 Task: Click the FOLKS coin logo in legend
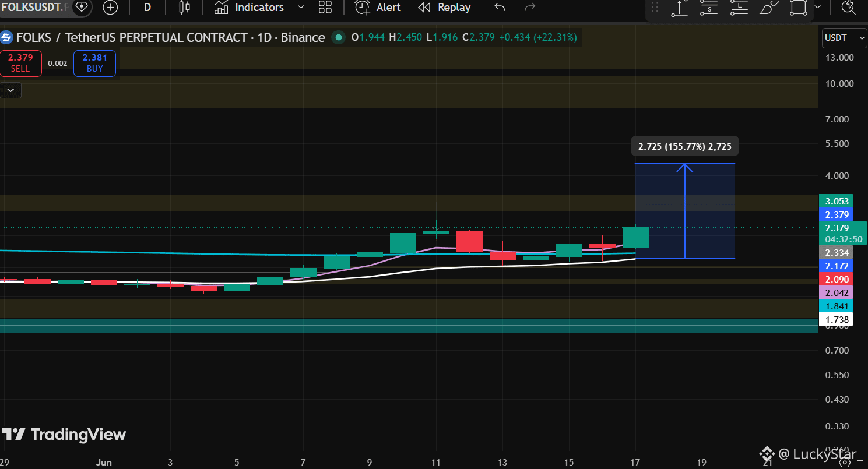(x=6, y=38)
